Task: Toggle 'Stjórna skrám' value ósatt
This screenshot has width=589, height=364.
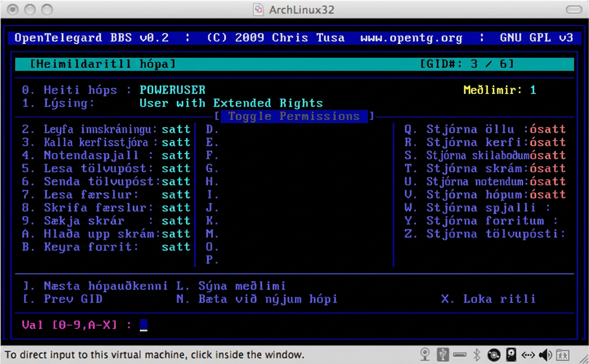Action: 548,169
